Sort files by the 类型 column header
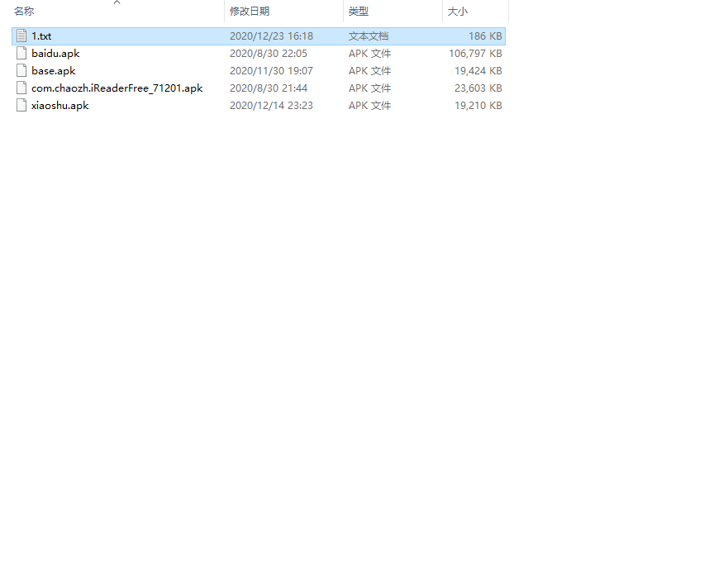 pyautogui.click(x=359, y=11)
